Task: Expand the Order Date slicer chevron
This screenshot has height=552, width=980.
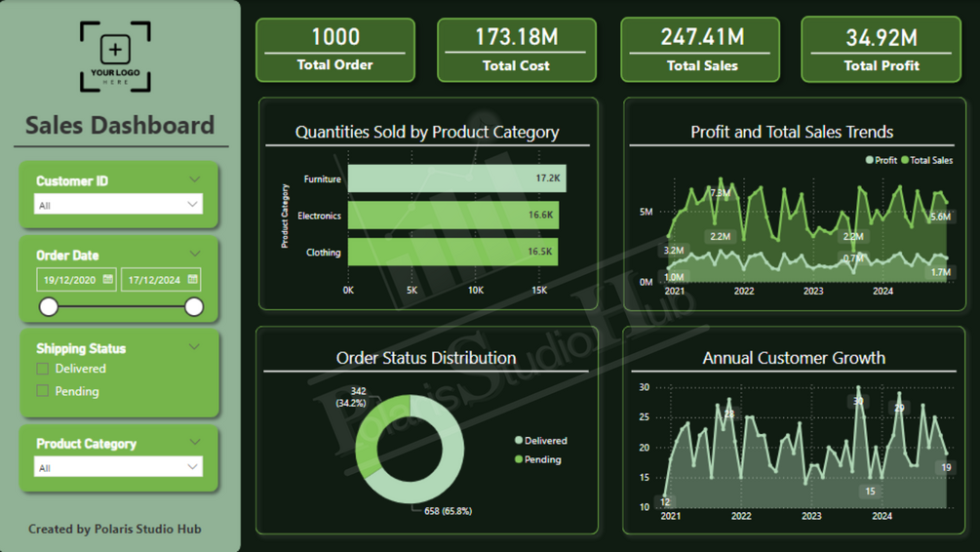Action: pyautogui.click(x=195, y=254)
